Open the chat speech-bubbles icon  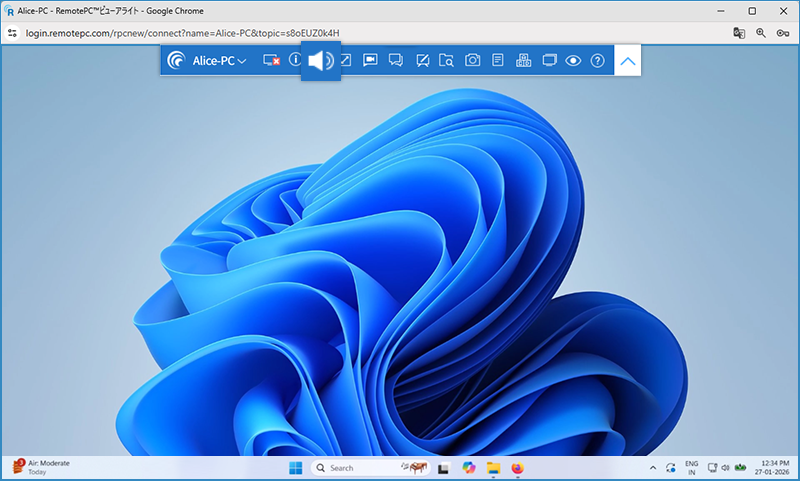click(395, 60)
